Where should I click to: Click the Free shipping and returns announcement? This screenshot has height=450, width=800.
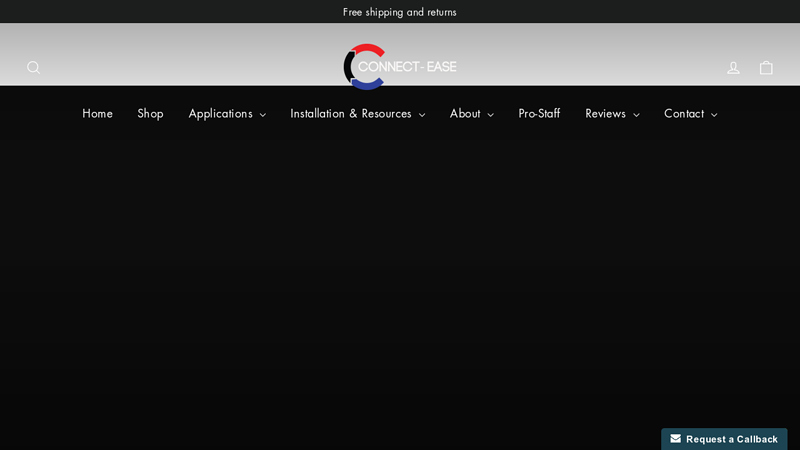(399, 12)
